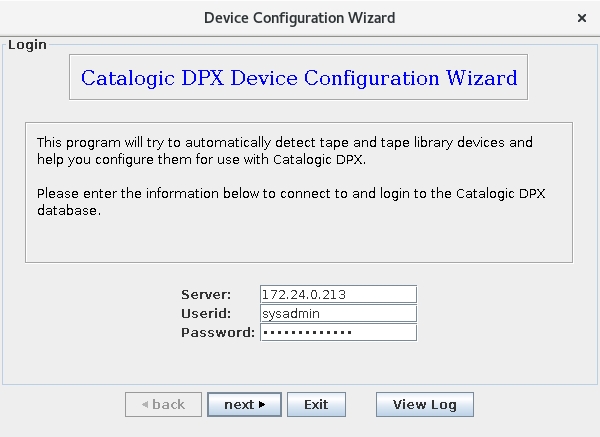This screenshot has width=600, height=437.
Task: Close the Device Configuration Wizard window
Action: pos(582,18)
